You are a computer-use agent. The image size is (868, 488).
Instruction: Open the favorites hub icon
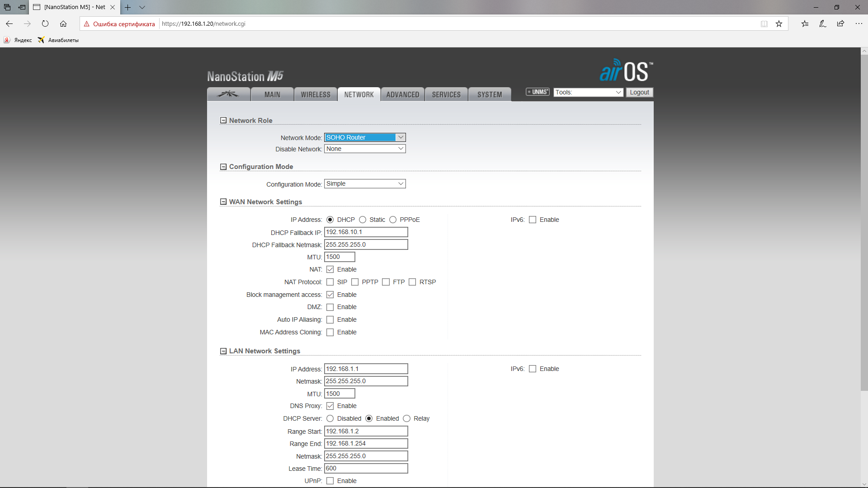[805, 24]
